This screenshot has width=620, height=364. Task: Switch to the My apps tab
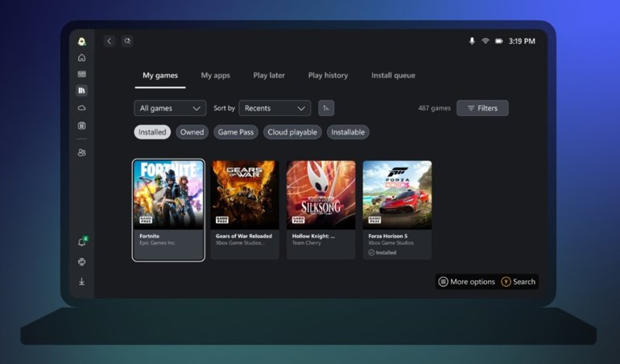pyautogui.click(x=215, y=76)
